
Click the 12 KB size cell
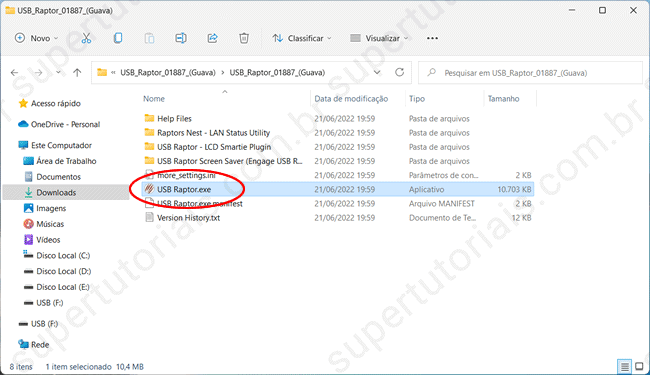click(x=521, y=218)
